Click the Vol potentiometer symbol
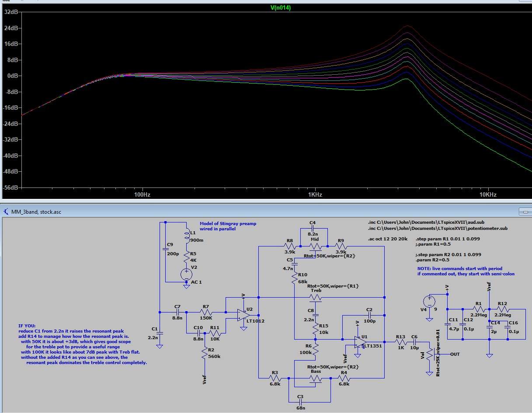Viewport: 532px width, 413px height. pos(429,355)
